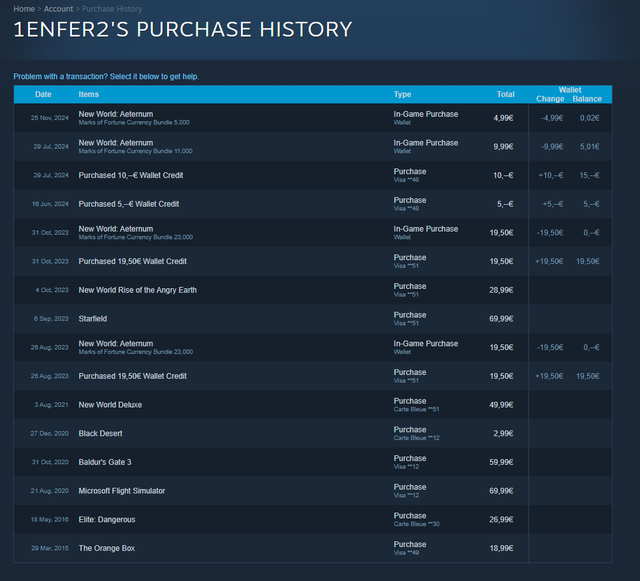Select the Wallet Change column header
Image resolution: width=640 pixels, height=581 pixels.
pos(550,99)
